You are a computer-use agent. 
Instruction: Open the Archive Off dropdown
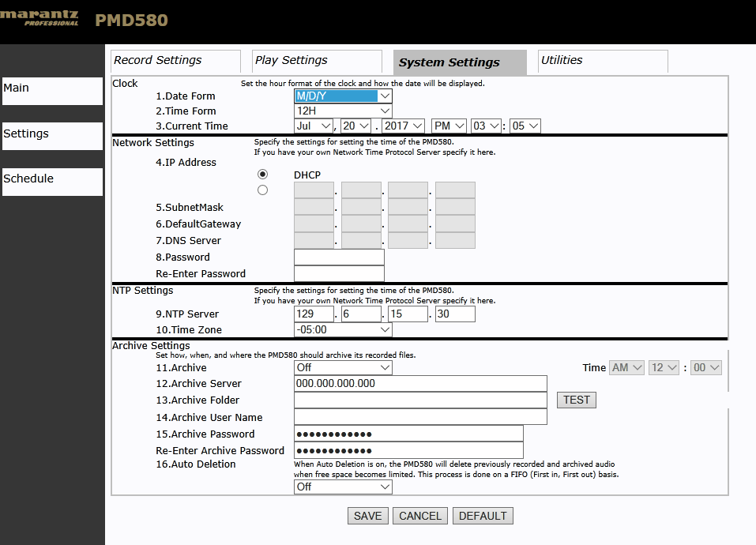pyautogui.click(x=343, y=367)
